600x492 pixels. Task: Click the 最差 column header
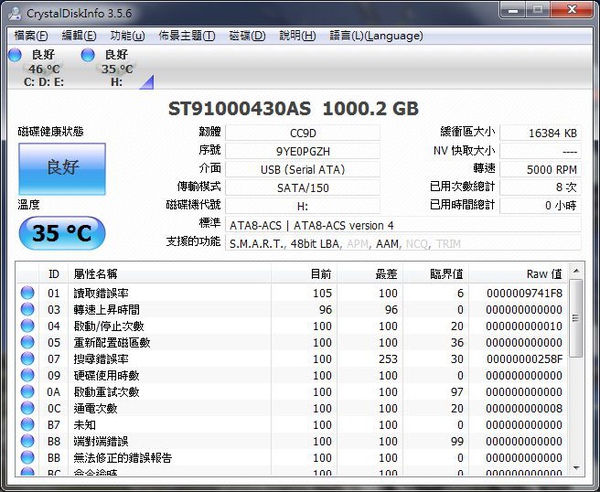tap(370, 274)
